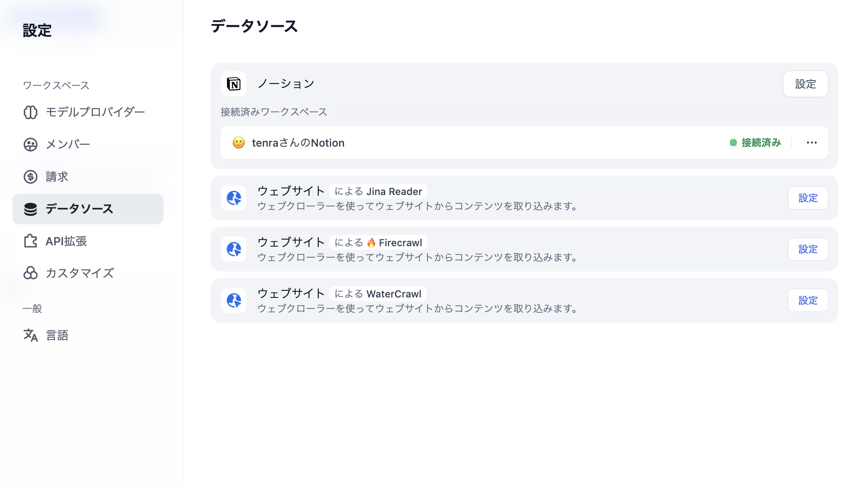Click the translate icon beside 言語
The image size is (868, 485).
click(31, 335)
